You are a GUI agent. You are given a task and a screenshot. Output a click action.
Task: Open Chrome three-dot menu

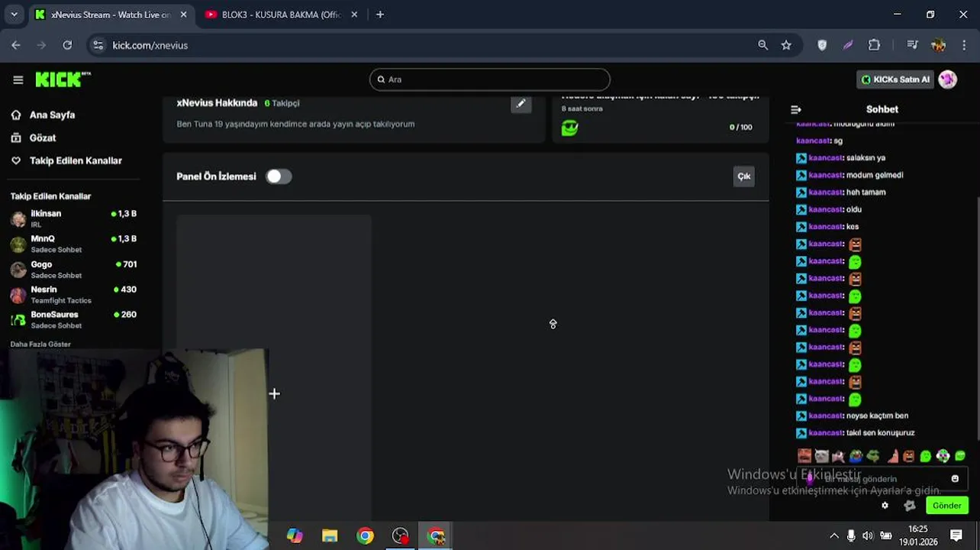[964, 45]
